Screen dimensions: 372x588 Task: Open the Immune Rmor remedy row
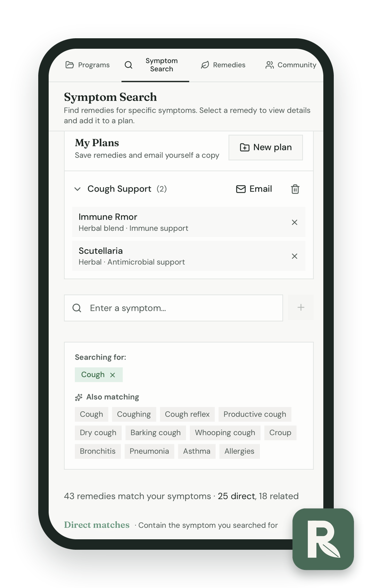click(x=189, y=222)
